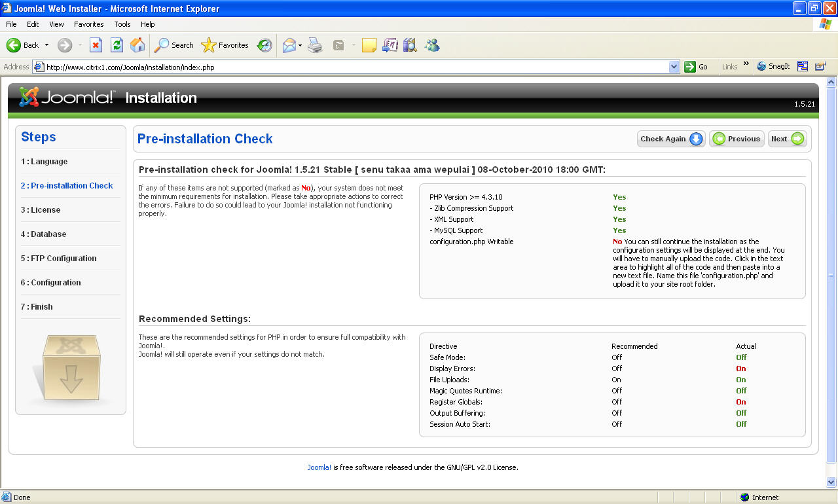Refresh the page with the green arrows icon

point(117,45)
